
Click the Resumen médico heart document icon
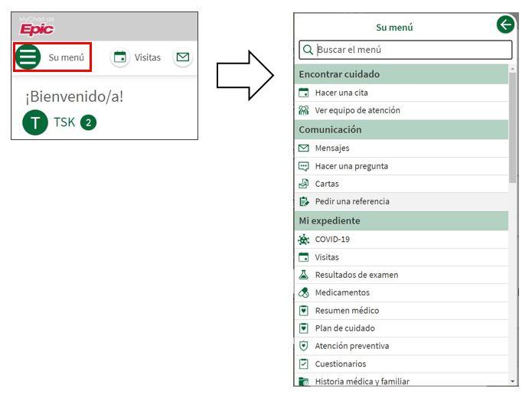click(x=304, y=311)
